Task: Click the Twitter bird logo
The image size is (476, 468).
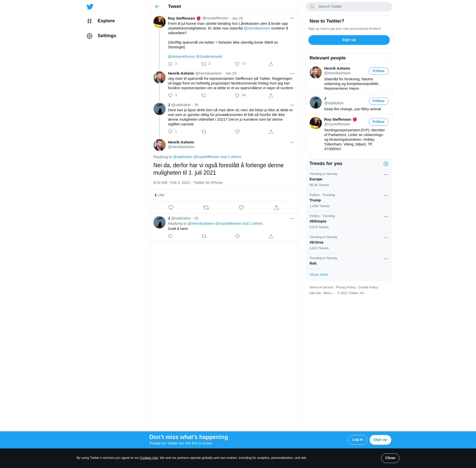Action: pyautogui.click(x=90, y=7)
